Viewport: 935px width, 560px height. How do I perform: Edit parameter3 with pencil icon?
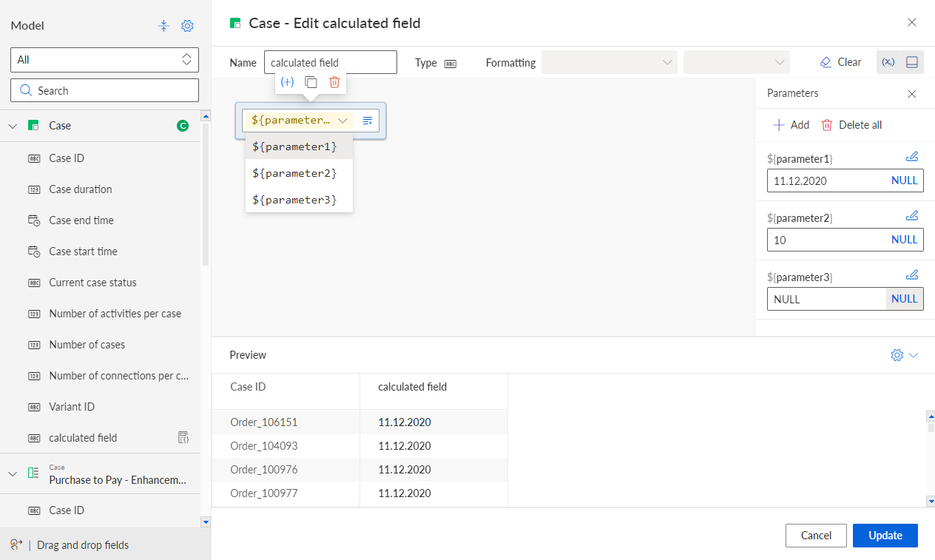tap(912, 274)
